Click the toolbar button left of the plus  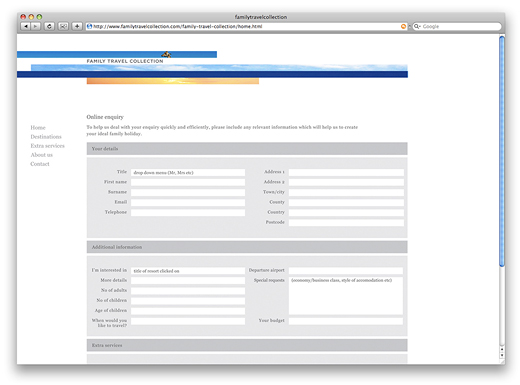tap(63, 26)
